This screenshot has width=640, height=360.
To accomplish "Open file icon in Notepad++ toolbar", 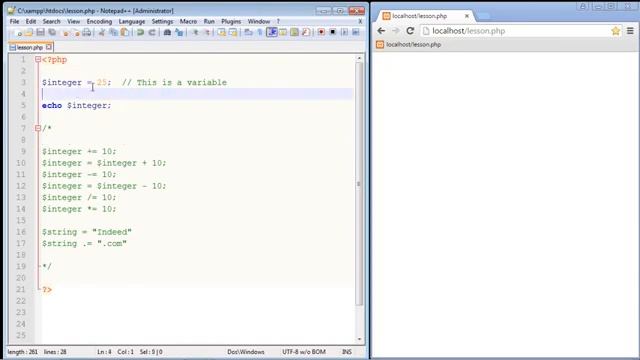I will (29, 32).
